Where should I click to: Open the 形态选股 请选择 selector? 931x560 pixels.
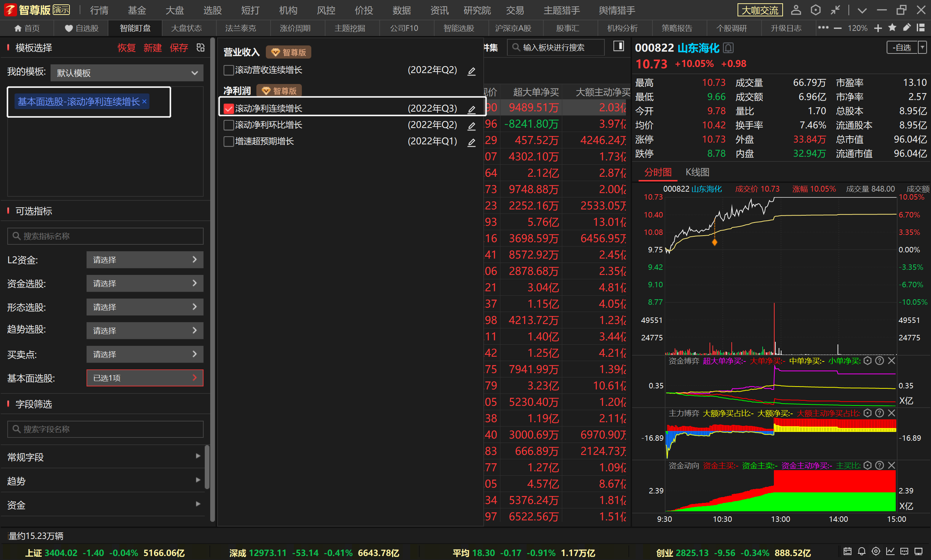pyautogui.click(x=145, y=307)
